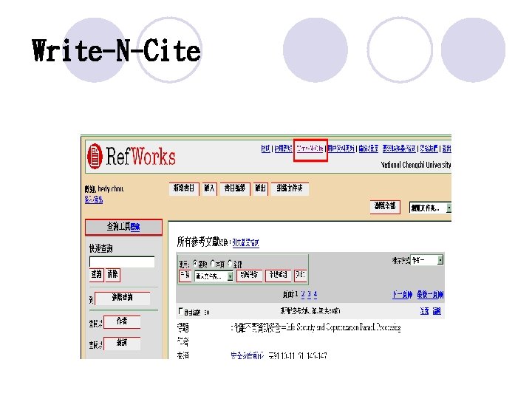Go to results page 4

[316, 295]
